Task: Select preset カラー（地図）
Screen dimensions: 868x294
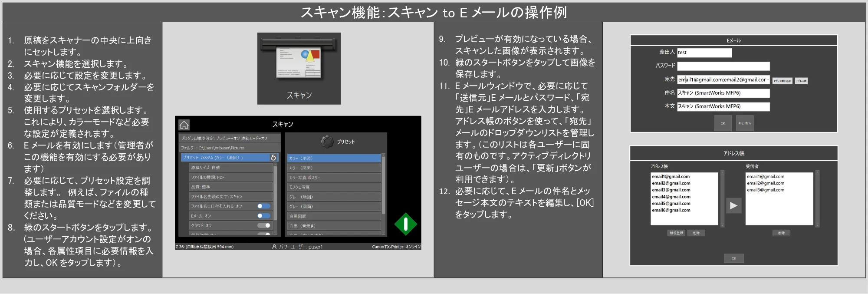Action: click(334, 158)
